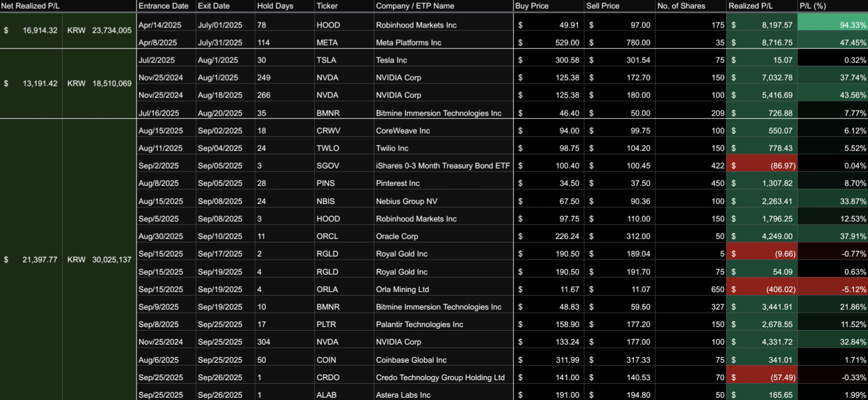Select the Exit Date column header
Image resolution: width=868 pixels, height=400 pixels.
tap(225, 6)
